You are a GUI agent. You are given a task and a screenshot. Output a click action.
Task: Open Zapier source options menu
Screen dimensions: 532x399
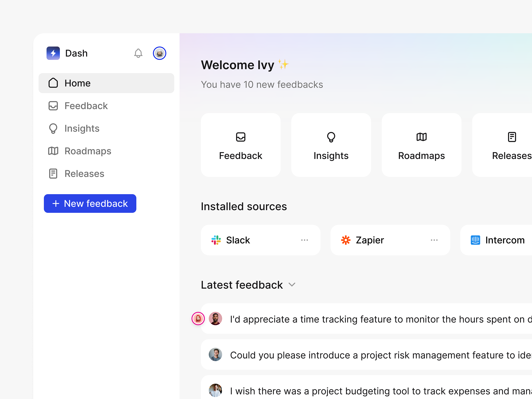[434, 240]
